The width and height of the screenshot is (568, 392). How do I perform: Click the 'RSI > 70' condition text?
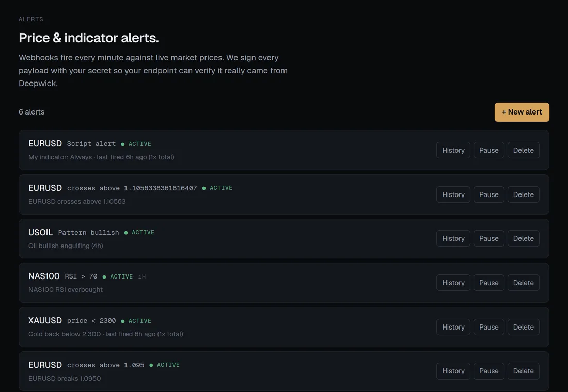click(81, 276)
